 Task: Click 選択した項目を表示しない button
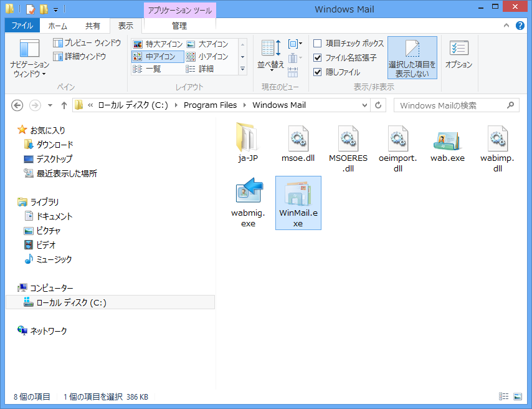tap(412, 58)
